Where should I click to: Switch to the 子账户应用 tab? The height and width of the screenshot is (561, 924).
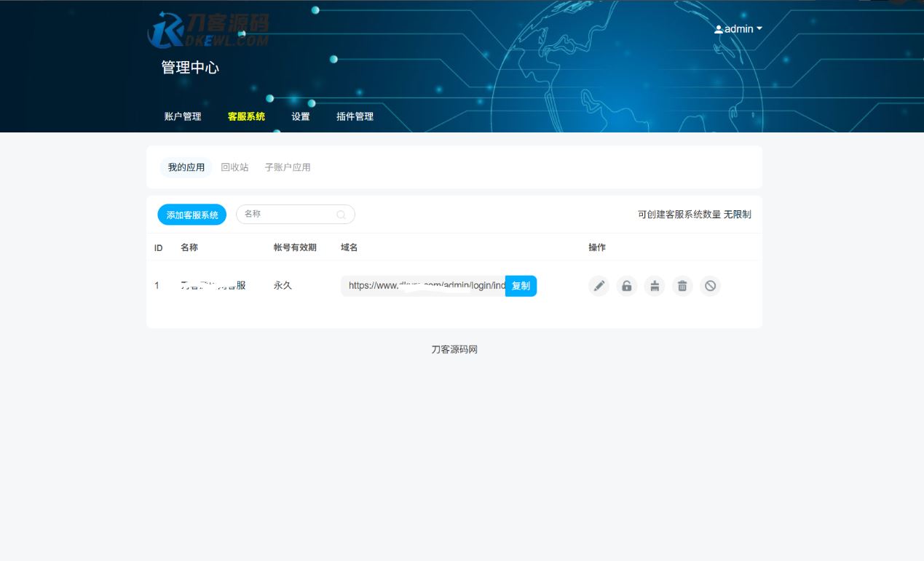[288, 167]
